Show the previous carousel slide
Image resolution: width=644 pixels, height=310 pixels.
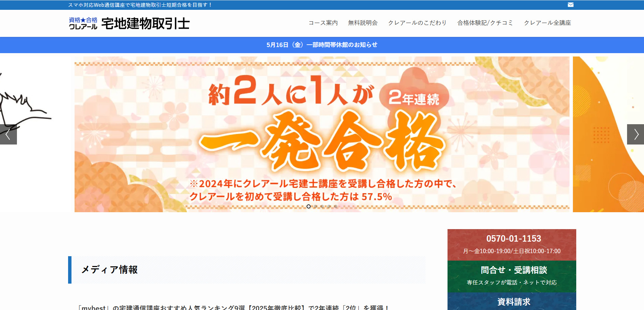(8, 134)
